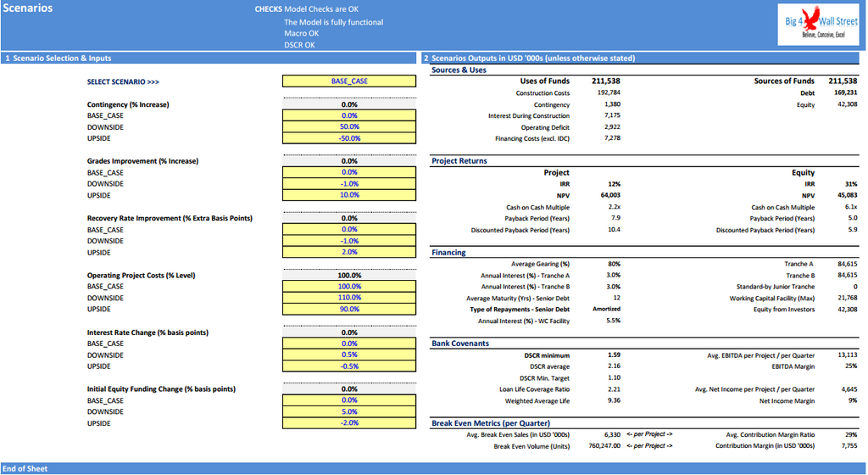The image size is (868, 475).
Task: Click Recovery Rate Improvement UPSIDE 2.0% cell
Action: click(348, 252)
